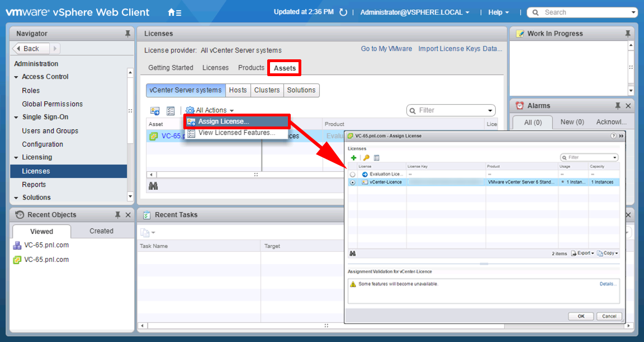Pin the Recent Objects panel
This screenshot has height=342, width=644.
[x=117, y=215]
